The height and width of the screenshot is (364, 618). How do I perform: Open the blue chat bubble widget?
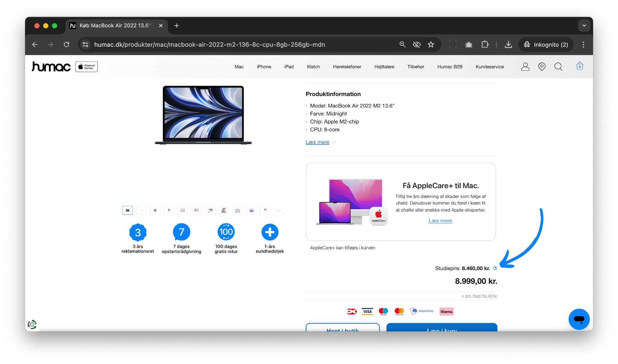coord(579,319)
